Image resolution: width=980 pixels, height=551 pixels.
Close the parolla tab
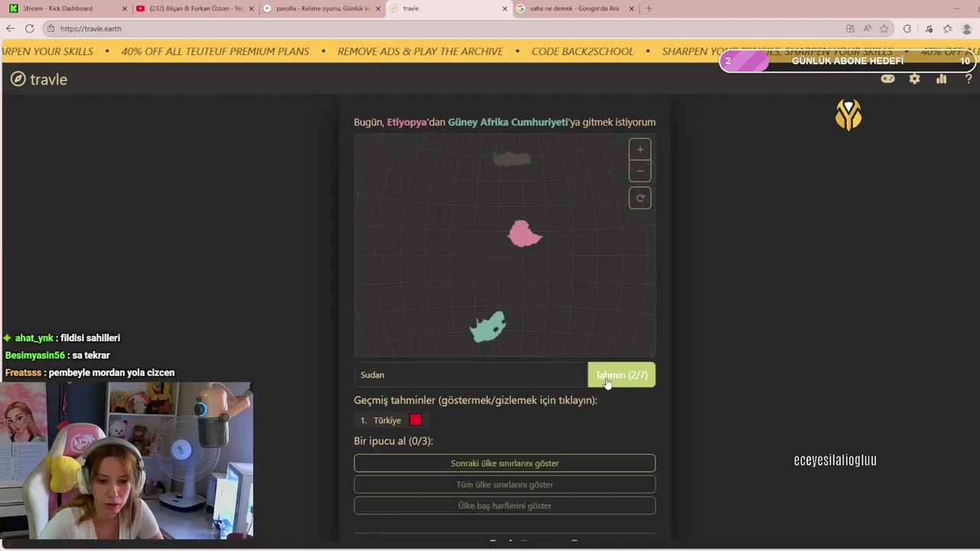click(377, 8)
